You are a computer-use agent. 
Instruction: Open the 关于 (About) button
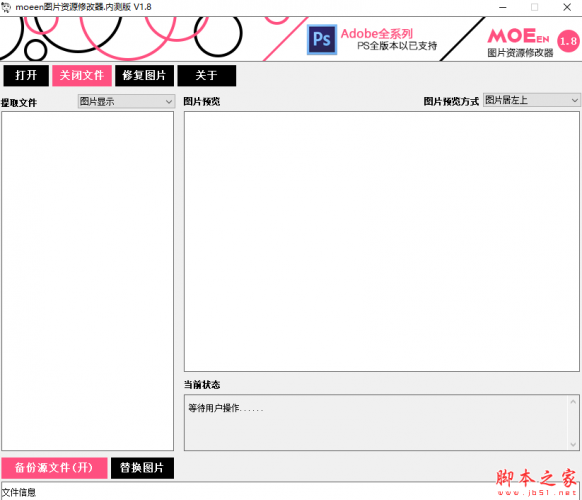206,76
